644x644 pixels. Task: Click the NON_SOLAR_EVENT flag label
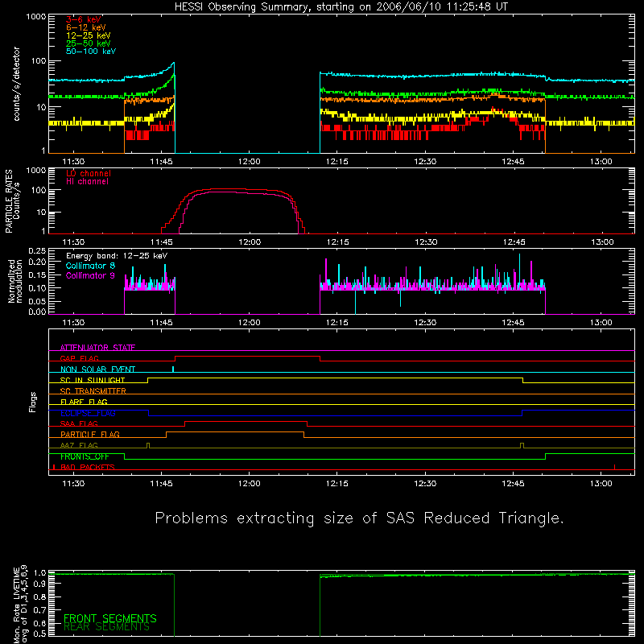[x=97, y=369]
